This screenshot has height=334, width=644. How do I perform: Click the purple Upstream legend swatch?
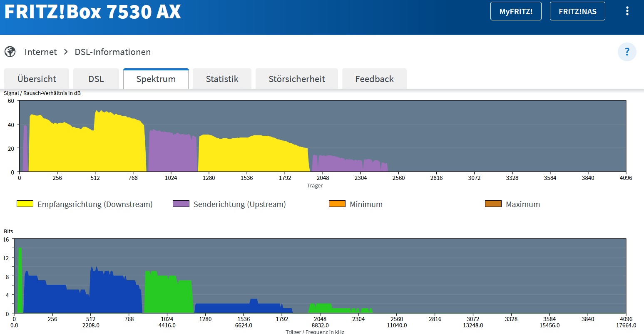[x=181, y=204]
